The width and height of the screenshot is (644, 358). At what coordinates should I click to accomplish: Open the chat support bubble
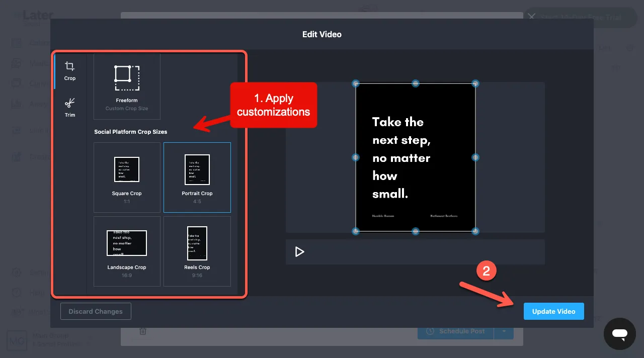[x=620, y=334]
